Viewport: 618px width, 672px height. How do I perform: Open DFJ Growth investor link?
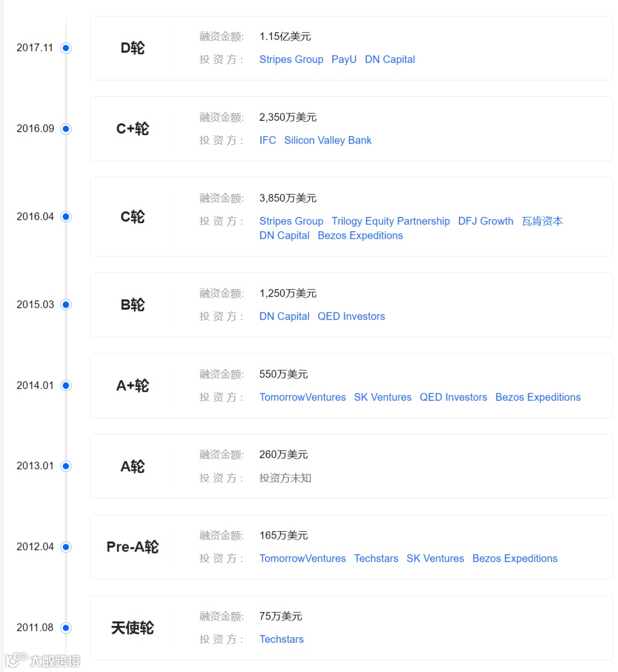click(485, 221)
